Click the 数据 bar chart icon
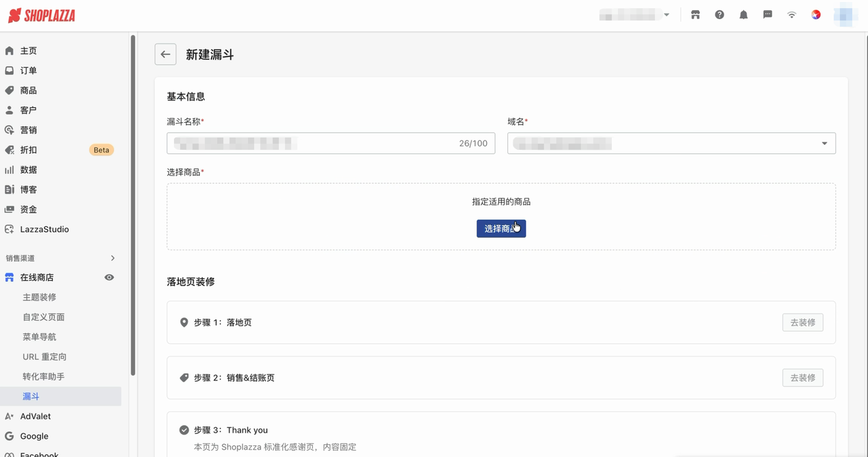 click(x=9, y=170)
